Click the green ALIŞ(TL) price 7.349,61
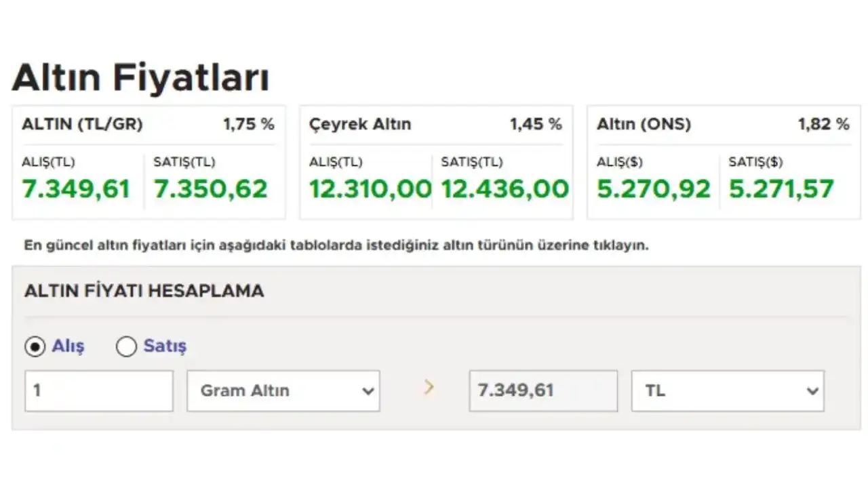This screenshot has width=868, height=488. click(x=76, y=189)
